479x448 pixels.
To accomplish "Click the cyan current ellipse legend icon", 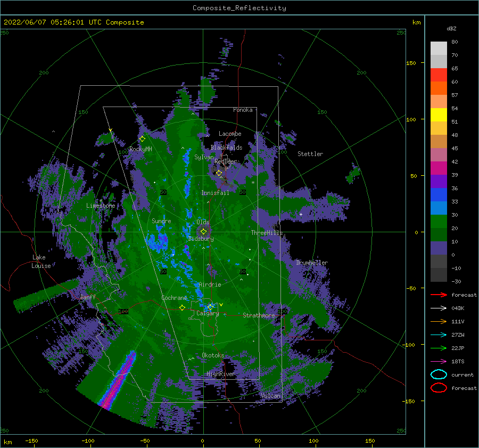I will pos(439,374).
